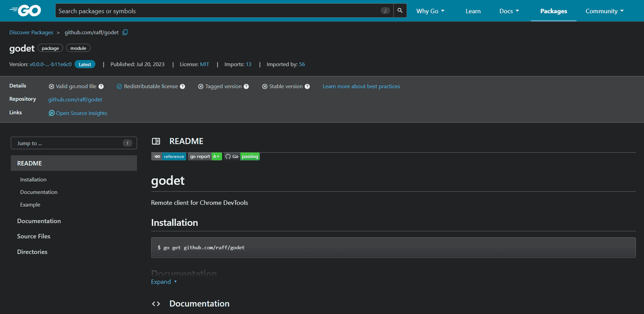This screenshot has height=314, width=644.
Task: Jump to Installation section in sidebar
Action: (x=33, y=180)
